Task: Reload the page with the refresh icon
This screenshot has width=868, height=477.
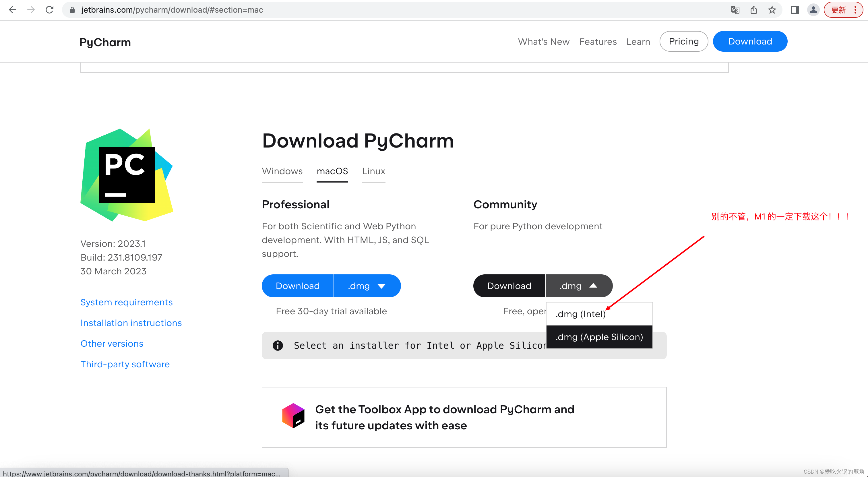Action: click(50, 10)
